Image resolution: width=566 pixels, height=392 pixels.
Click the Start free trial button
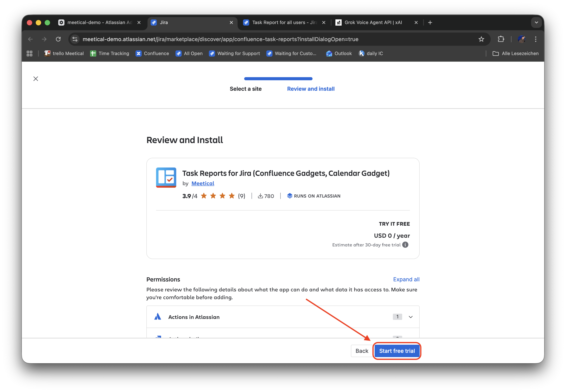point(397,351)
